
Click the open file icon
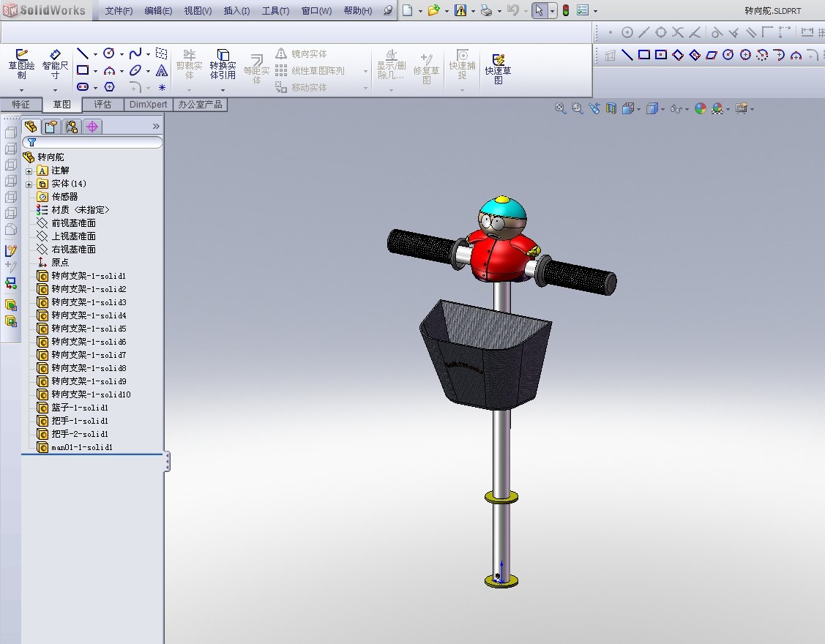(433, 10)
